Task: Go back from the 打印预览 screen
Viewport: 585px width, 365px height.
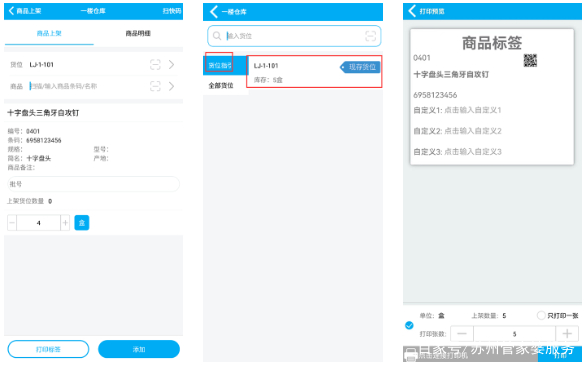Action: pos(412,11)
